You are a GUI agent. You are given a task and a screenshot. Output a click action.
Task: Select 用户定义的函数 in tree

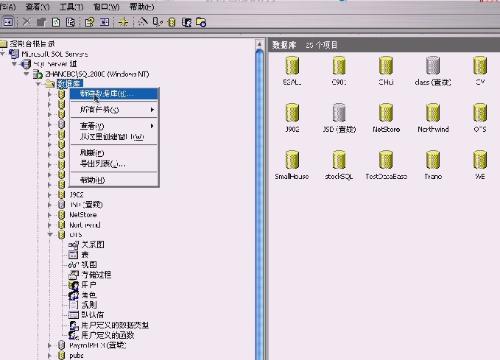click(x=108, y=335)
